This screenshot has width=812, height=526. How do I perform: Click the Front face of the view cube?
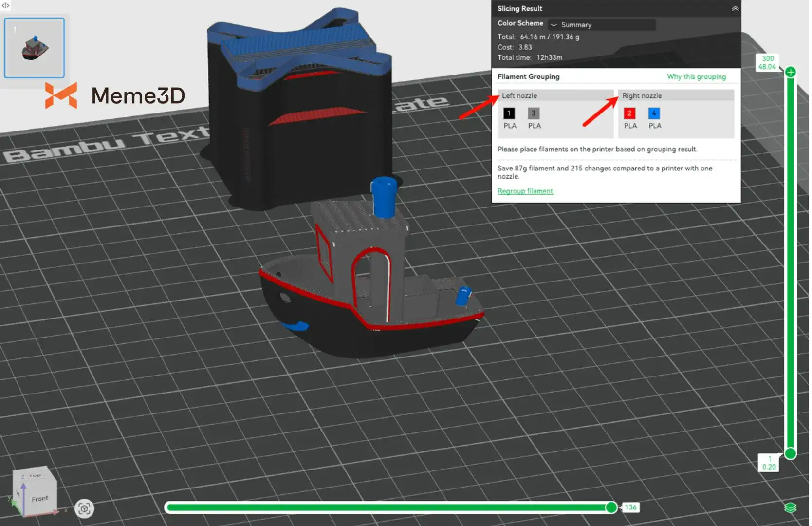40,499
